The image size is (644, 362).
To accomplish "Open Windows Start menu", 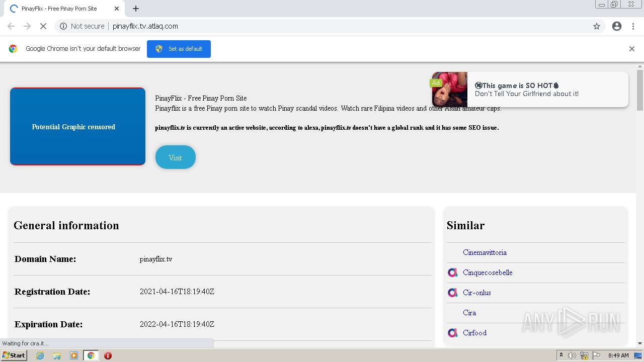I will [14, 355].
